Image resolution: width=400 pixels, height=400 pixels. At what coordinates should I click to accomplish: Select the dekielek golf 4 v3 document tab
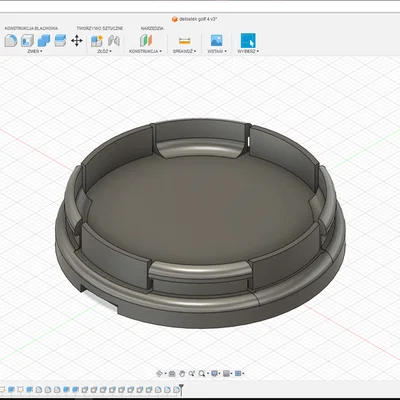click(x=194, y=19)
